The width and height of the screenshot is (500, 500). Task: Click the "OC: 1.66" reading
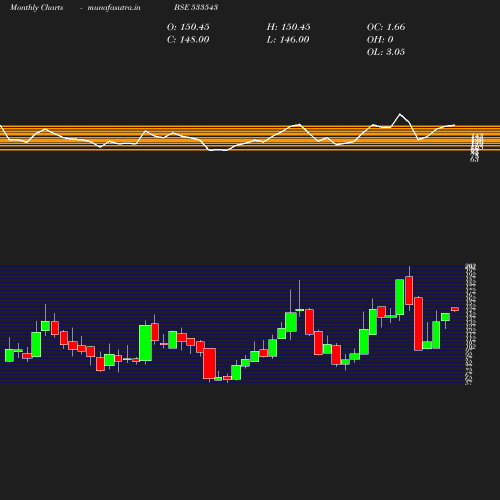coord(386,27)
